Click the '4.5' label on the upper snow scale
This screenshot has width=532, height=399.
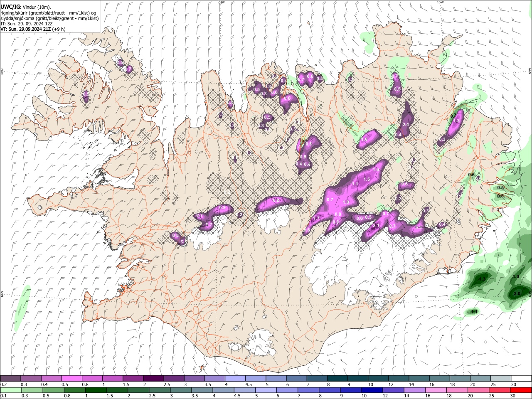click(x=249, y=384)
